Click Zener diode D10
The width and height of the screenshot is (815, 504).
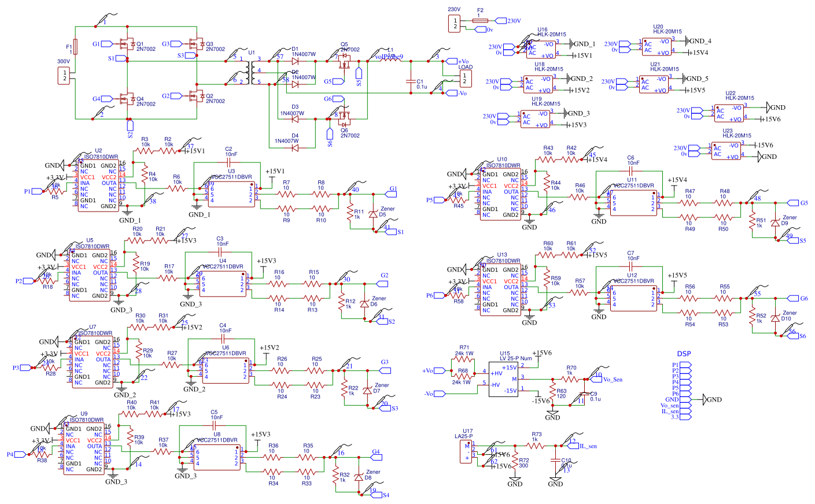pos(775,318)
